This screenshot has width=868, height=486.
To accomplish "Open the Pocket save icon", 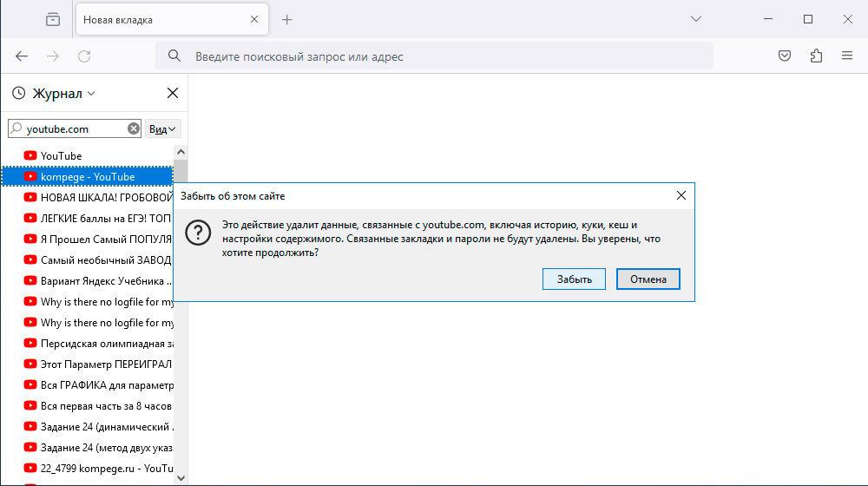I will [785, 56].
